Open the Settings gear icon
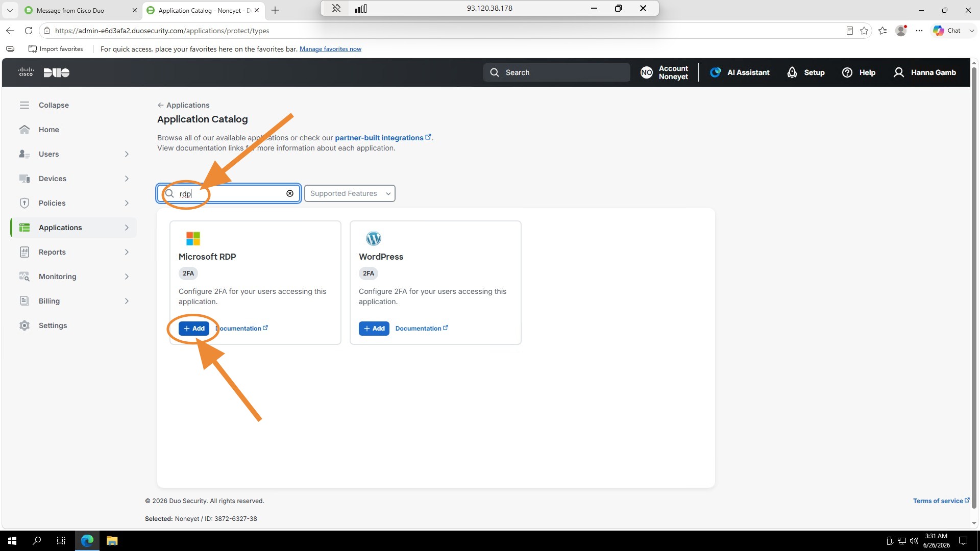The width and height of the screenshot is (980, 551). (x=24, y=325)
